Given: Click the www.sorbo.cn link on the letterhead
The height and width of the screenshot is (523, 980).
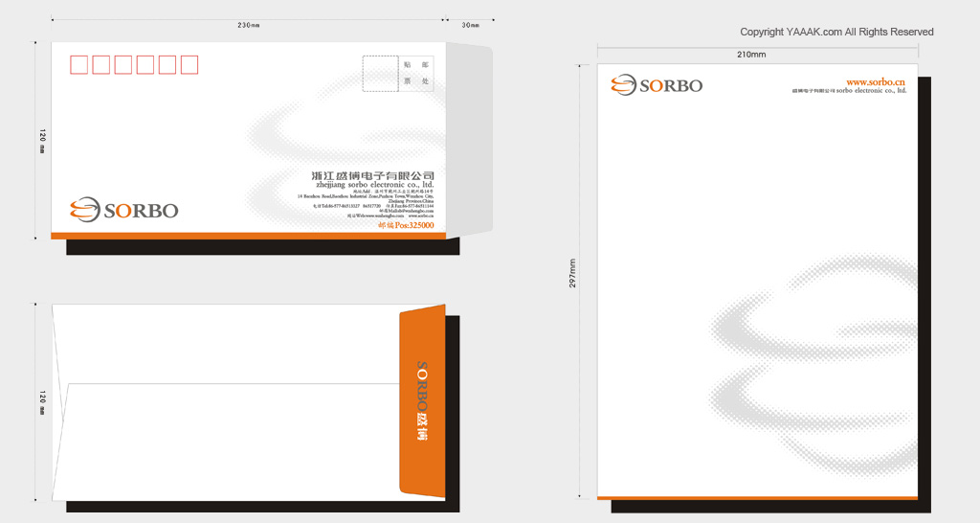Looking at the screenshot, I should 875,82.
